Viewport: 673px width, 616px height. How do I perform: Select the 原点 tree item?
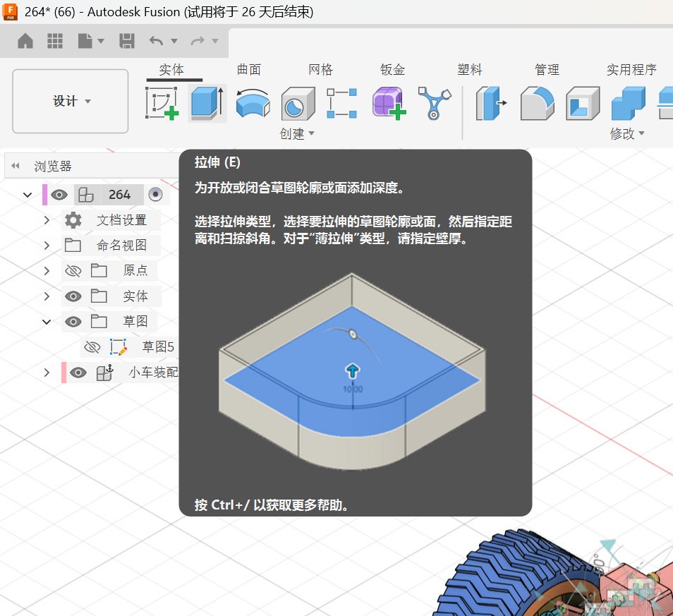click(135, 270)
